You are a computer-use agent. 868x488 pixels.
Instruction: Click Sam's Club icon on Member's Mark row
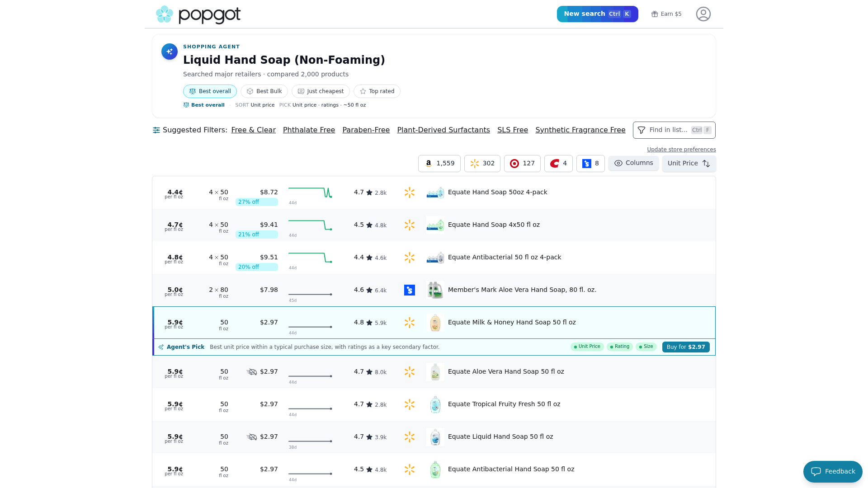tap(410, 290)
